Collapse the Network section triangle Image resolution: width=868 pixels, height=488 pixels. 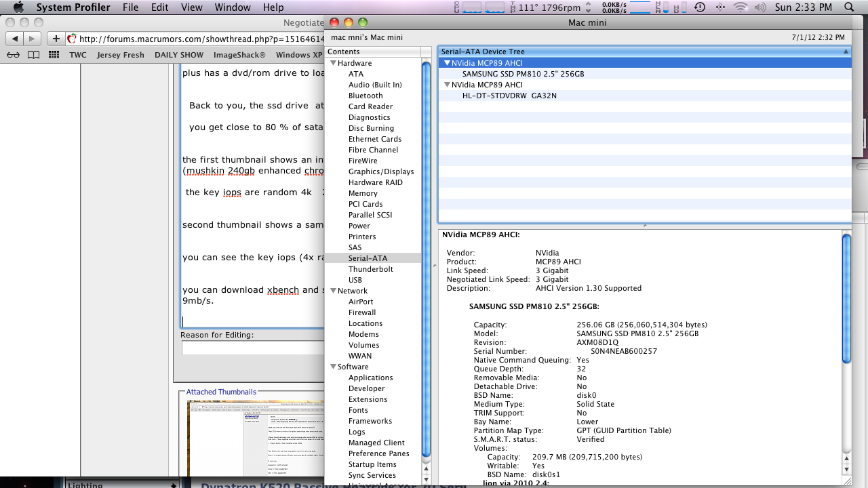333,291
